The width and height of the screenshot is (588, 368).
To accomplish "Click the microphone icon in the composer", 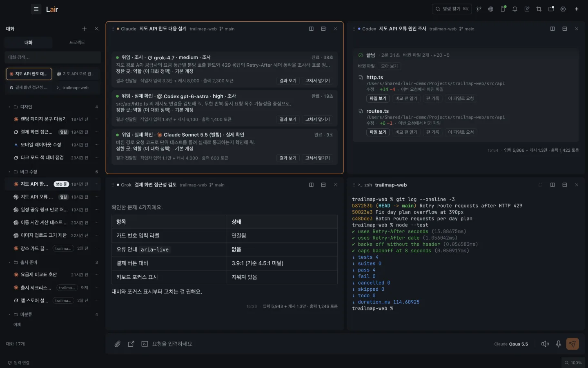I will (x=559, y=344).
